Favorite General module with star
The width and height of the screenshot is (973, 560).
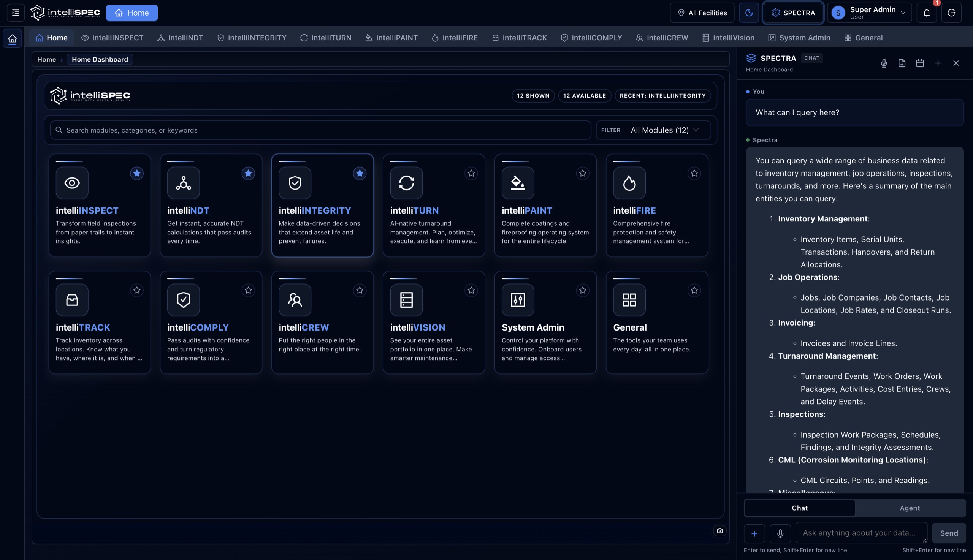point(694,290)
